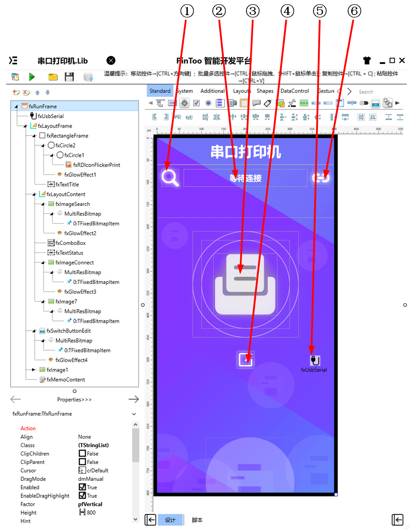Switch to the System palette tab
The width and height of the screenshot is (412, 532).
pyautogui.click(x=185, y=91)
